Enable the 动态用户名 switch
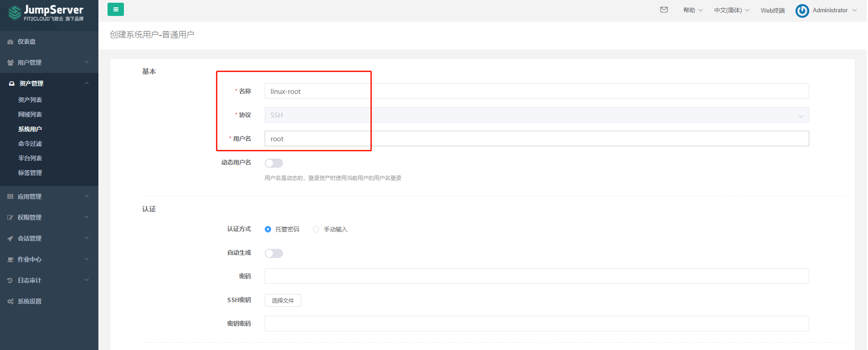The height and width of the screenshot is (350, 868). [274, 163]
